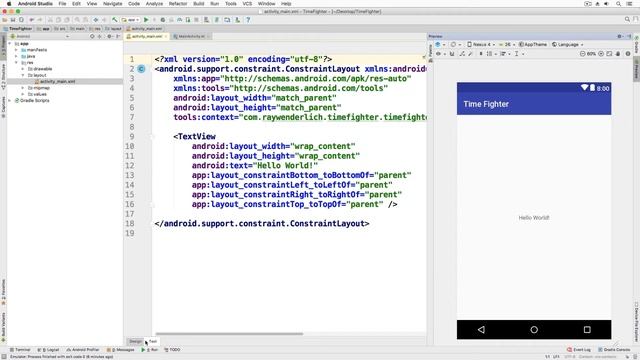Image resolution: width=640 pixels, height=360 pixels.
Task: Run the app with the green play button
Action: coord(146,20)
